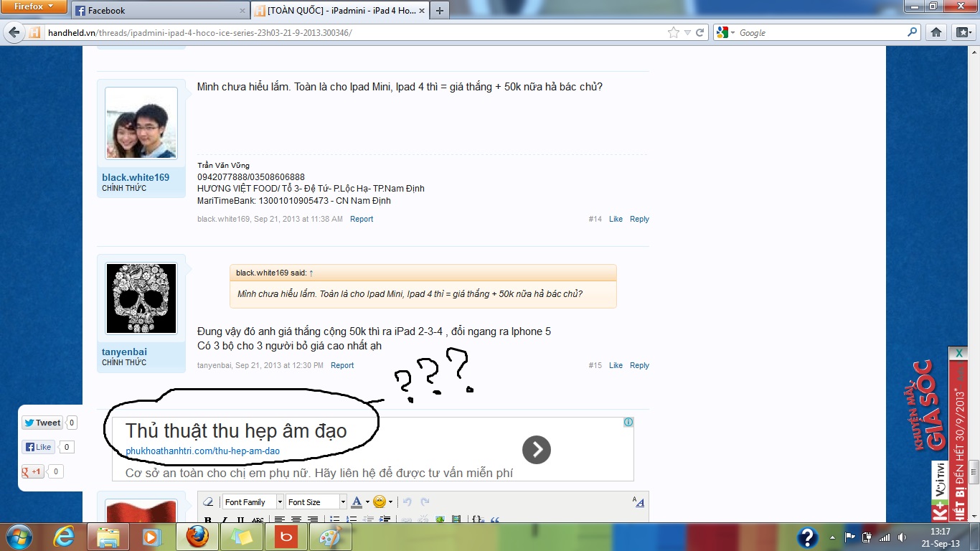Reply to tanyenbai's post #15
Viewport: 980px width, 551px height.
[639, 365]
